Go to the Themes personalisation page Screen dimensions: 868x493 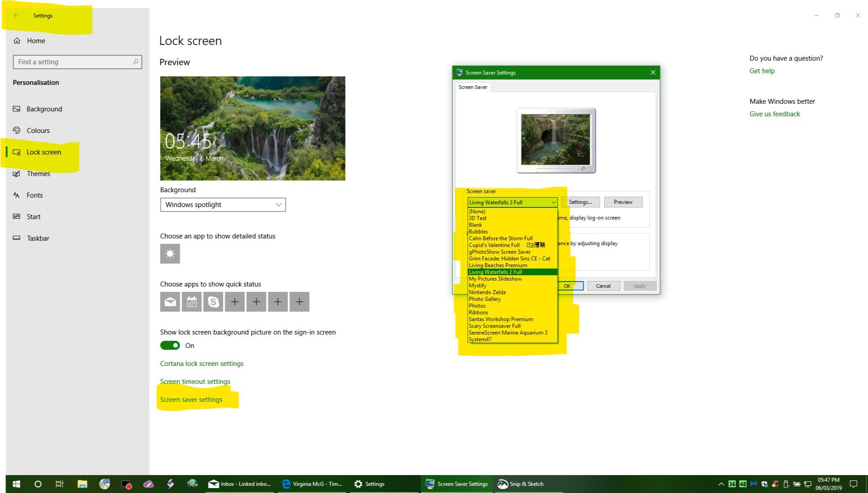click(x=38, y=174)
